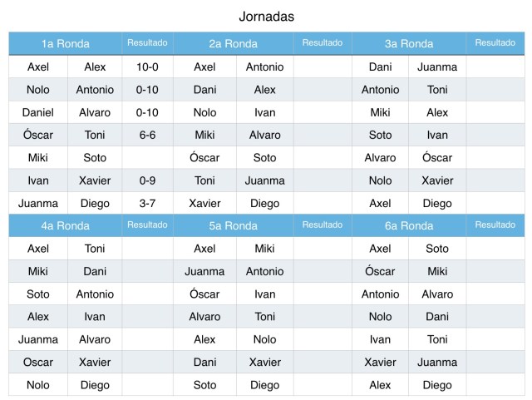Click the 3a Ronda column header
The height and width of the screenshot is (400, 532).
point(408,44)
